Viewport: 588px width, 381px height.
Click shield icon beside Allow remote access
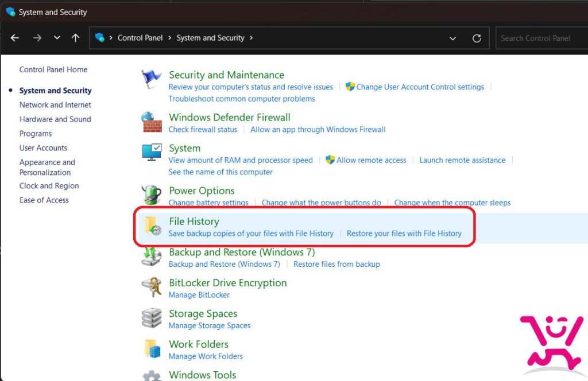[x=330, y=160]
